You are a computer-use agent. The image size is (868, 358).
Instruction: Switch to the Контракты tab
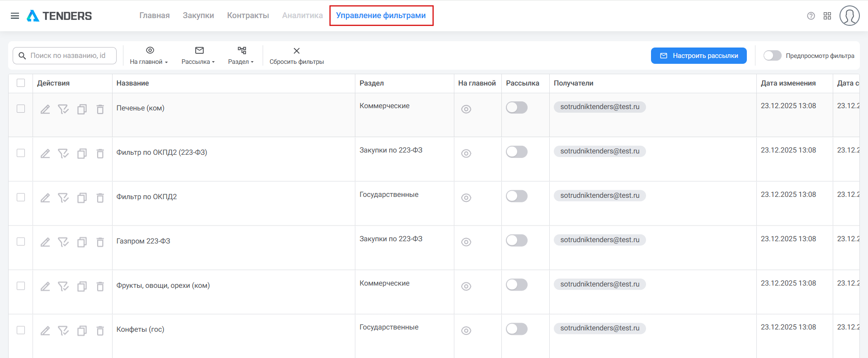(x=248, y=15)
